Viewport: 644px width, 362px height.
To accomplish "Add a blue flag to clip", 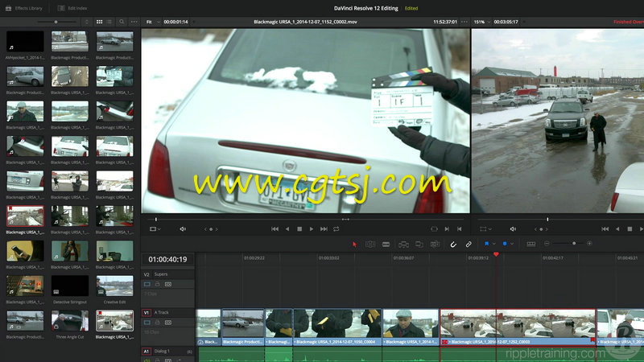I will [486, 244].
